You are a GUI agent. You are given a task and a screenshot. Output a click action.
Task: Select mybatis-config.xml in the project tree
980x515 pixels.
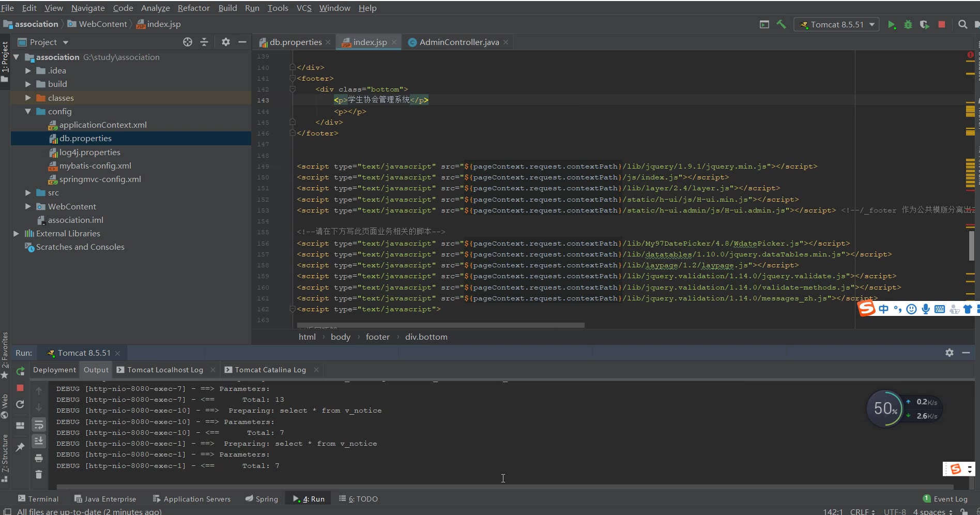pyautogui.click(x=95, y=165)
